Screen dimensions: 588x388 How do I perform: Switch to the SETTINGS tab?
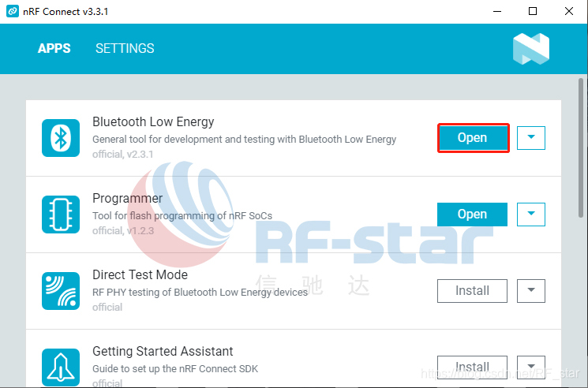125,48
